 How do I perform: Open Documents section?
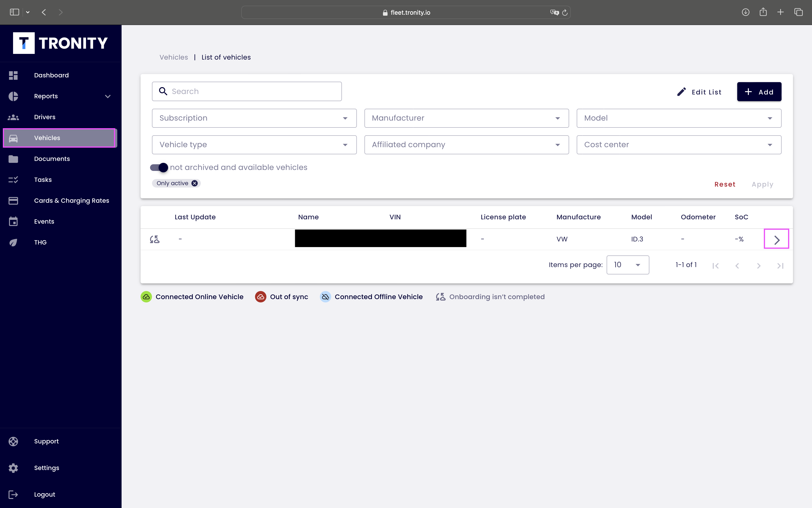(52, 159)
